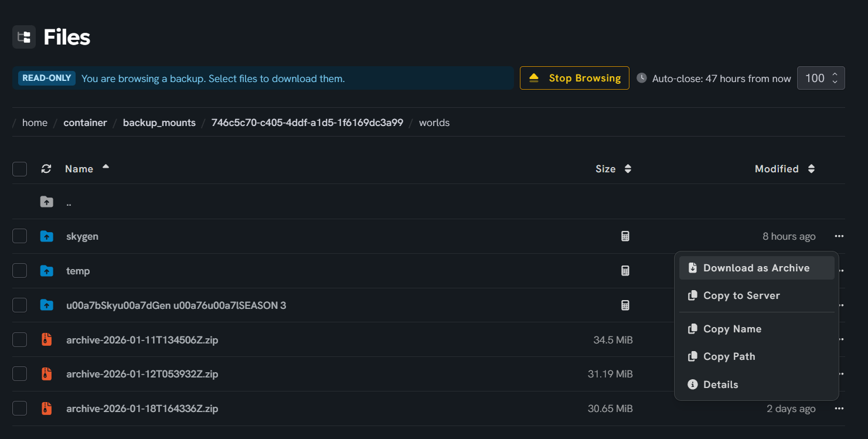Viewport: 868px width, 439px height.
Task: Check the box for the skygen folder
Action: click(x=20, y=236)
